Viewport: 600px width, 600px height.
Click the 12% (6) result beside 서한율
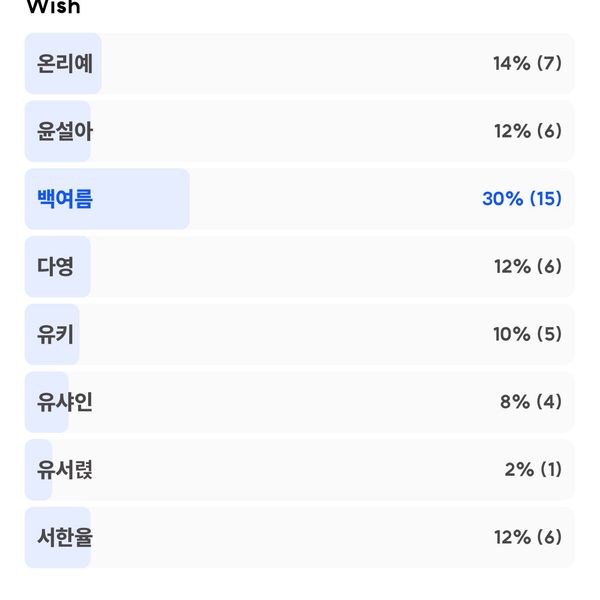(x=528, y=538)
